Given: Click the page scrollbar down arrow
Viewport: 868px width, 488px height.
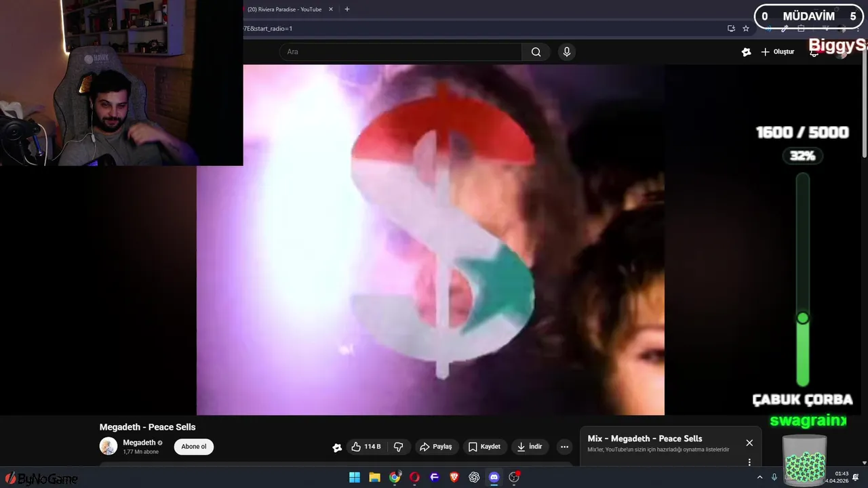Looking at the screenshot, I should click(x=864, y=463).
